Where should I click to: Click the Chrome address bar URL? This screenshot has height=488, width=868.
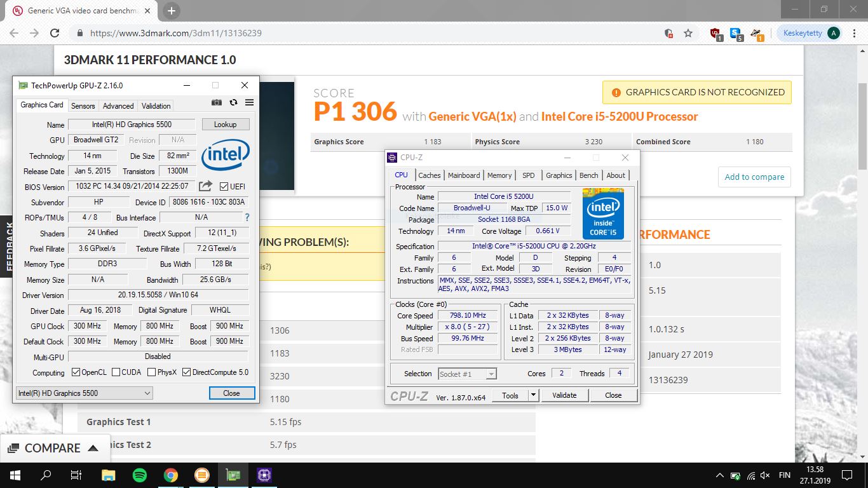pyautogui.click(x=176, y=33)
